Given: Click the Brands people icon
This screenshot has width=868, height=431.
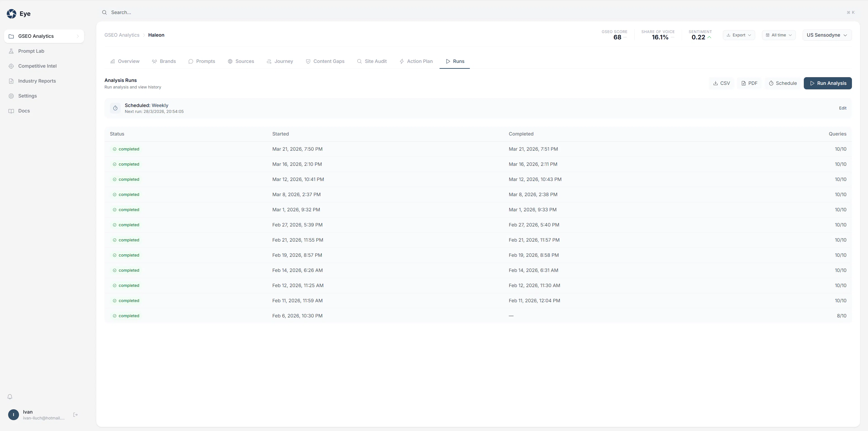Looking at the screenshot, I should pos(154,61).
